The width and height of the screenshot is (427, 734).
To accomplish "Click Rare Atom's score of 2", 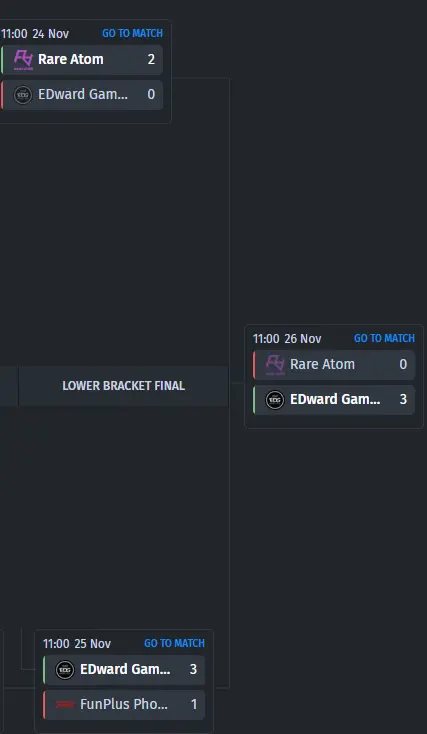I will coord(151,59).
